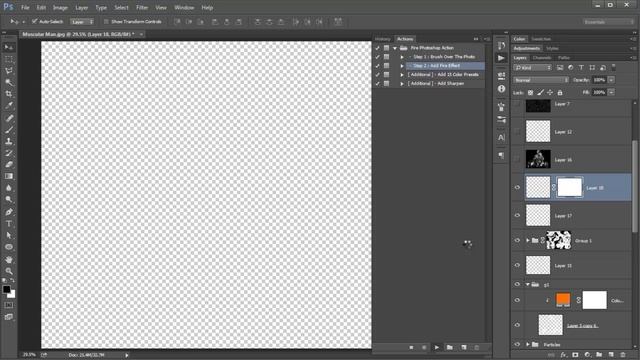The height and width of the screenshot is (360, 640).
Task: Open the Image menu
Action: pyautogui.click(x=60, y=7)
